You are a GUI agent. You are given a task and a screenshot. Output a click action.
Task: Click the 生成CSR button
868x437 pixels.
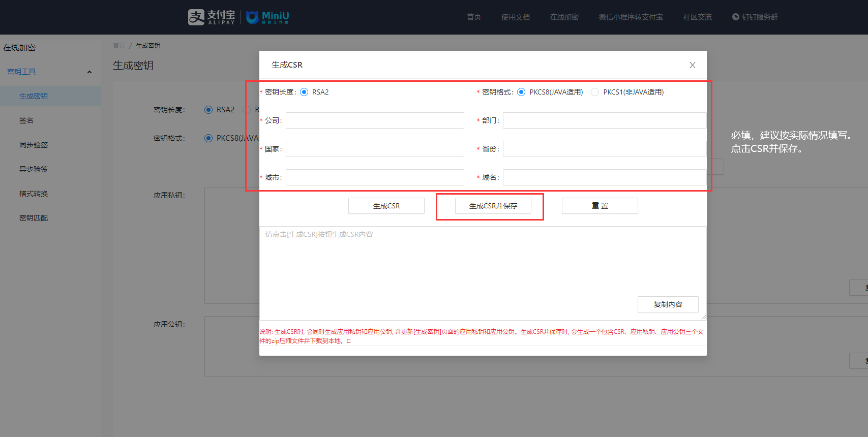click(x=386, y=206)
